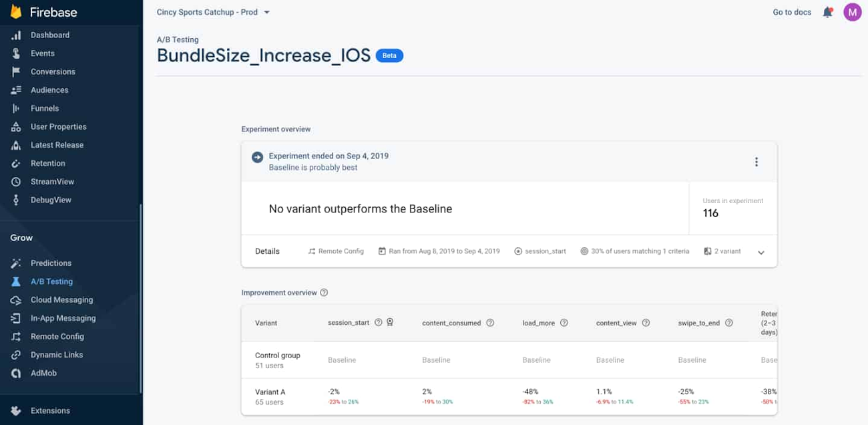Expand the experiment Details row

point(761,252)
